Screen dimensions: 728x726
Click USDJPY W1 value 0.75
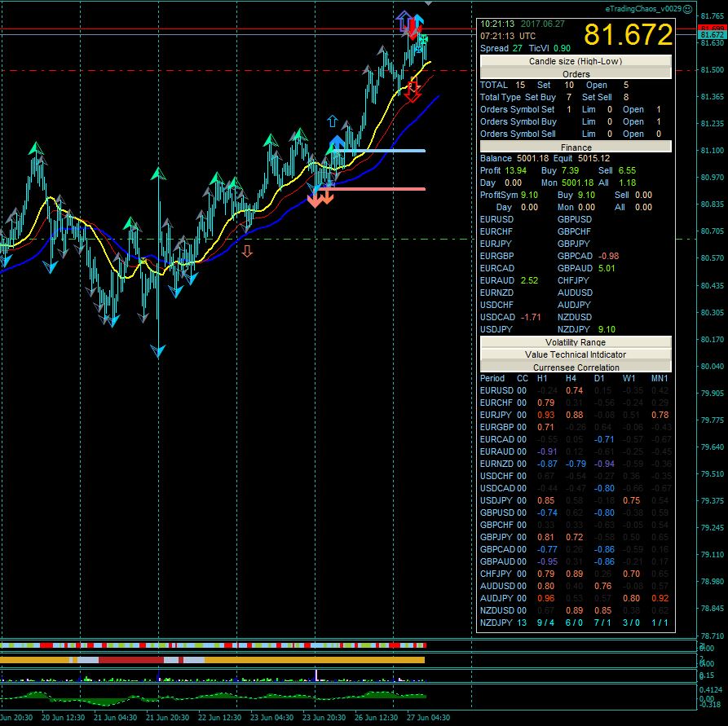point(632,500)
